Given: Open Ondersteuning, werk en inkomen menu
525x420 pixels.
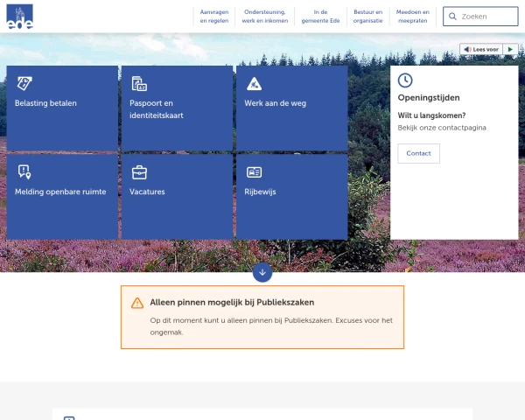Looking at the screenshot, I should pos(265,17).
